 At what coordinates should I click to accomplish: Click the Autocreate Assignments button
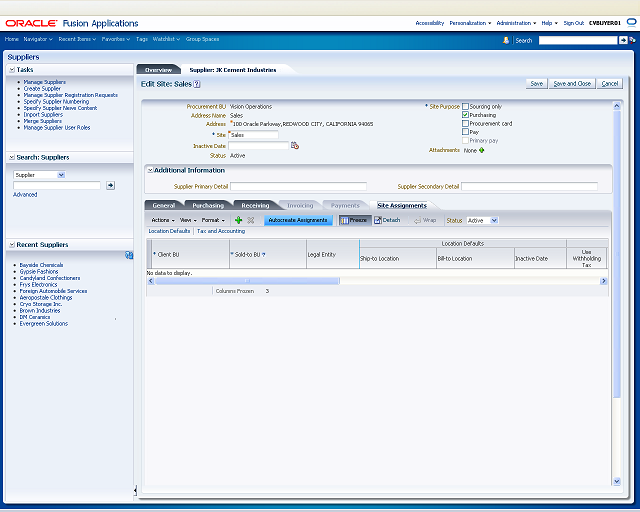[298, 220]
